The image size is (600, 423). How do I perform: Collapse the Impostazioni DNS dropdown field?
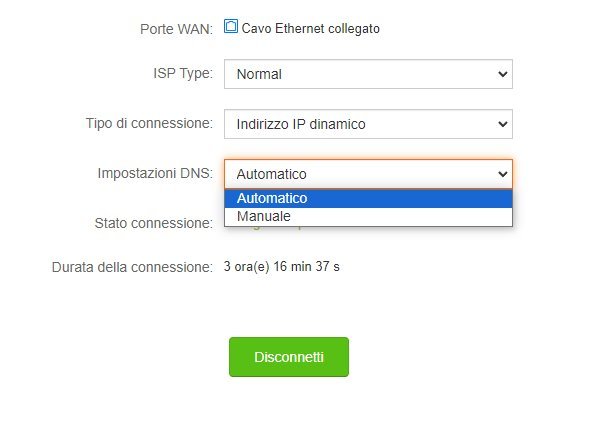point(367,174)
